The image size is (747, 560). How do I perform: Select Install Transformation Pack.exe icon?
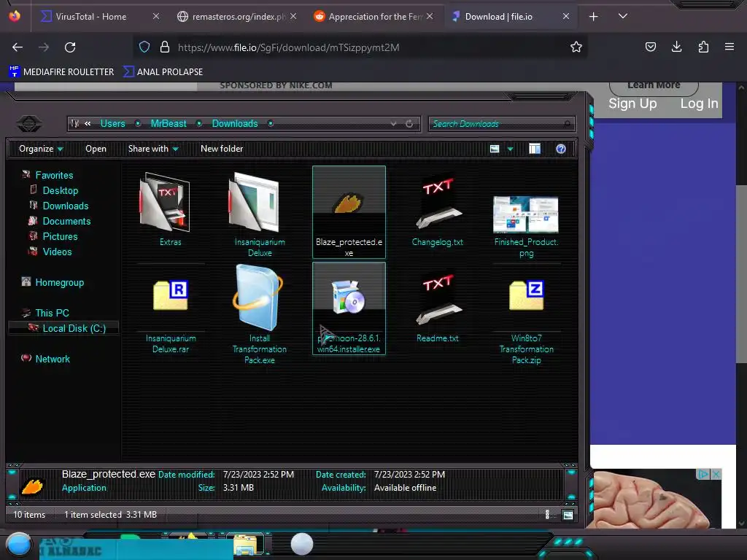pos(258,297)
